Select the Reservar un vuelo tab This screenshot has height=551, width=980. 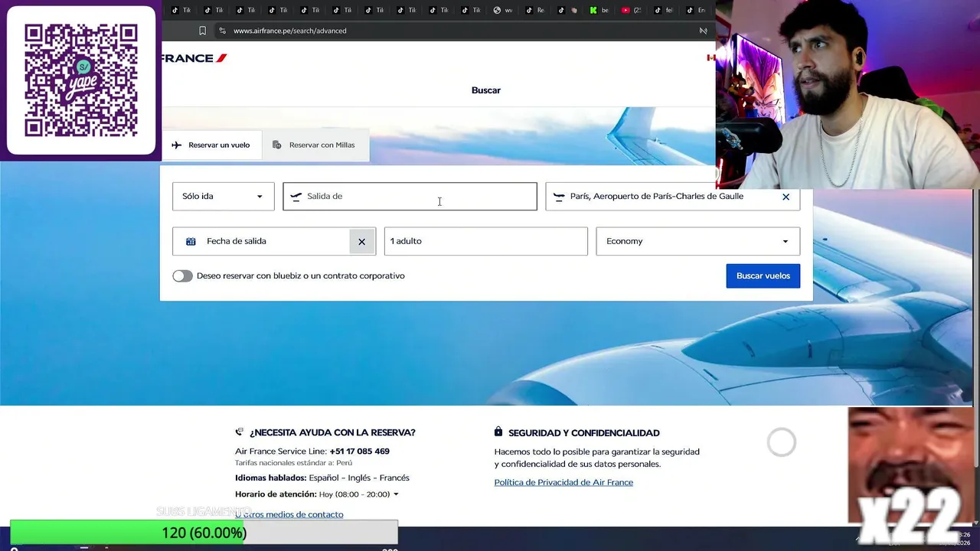click(x=211, y=145)
